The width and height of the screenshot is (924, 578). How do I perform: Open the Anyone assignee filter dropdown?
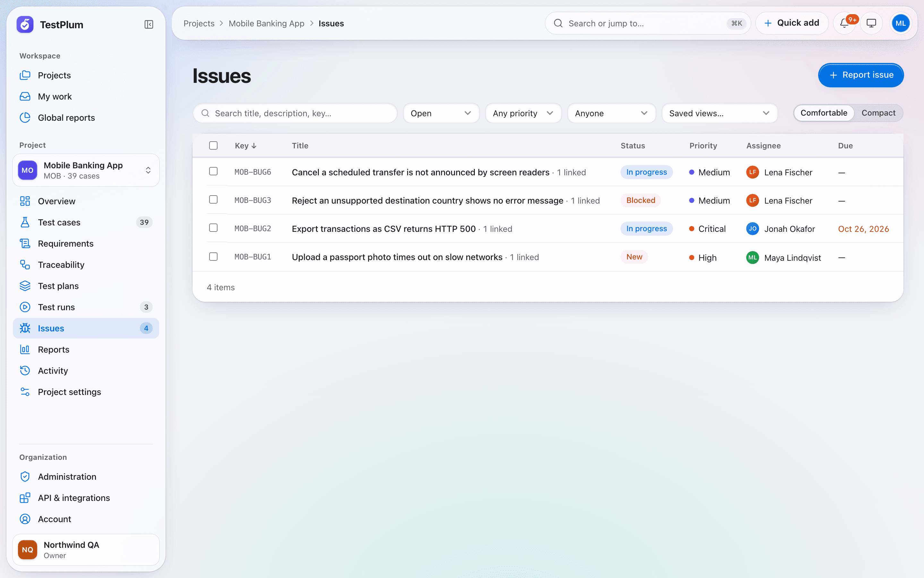[611, 113]
